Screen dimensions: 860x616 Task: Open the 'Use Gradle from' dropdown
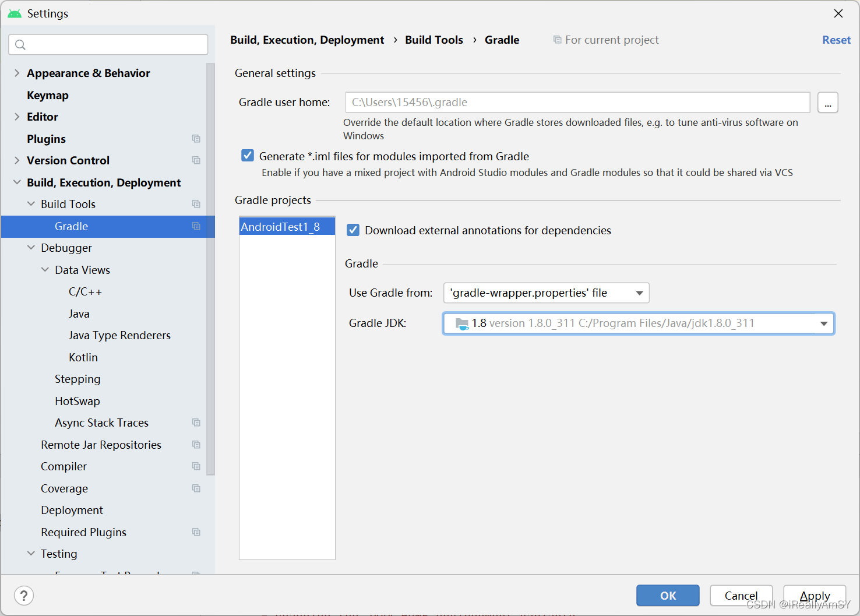click(547, 293)
